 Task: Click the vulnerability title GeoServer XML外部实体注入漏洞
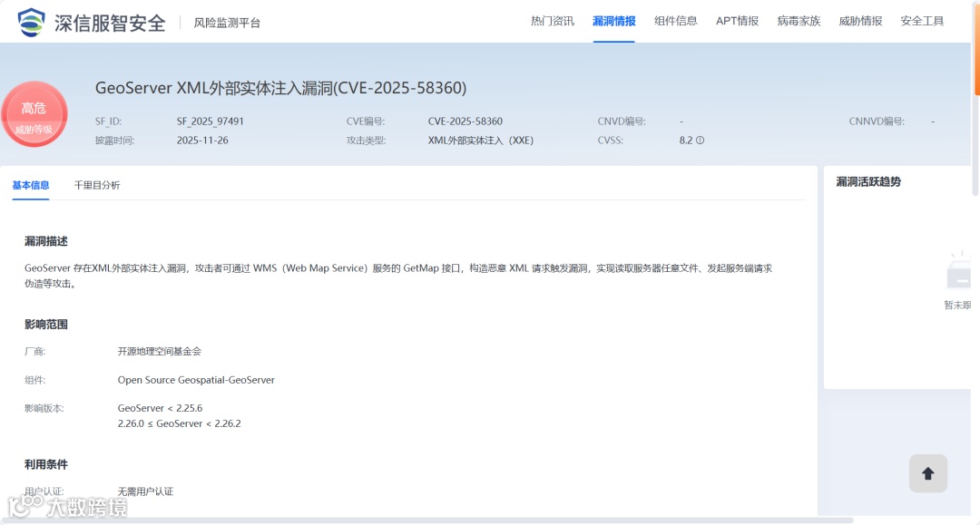pyautogui.click(x=280, y=88)
